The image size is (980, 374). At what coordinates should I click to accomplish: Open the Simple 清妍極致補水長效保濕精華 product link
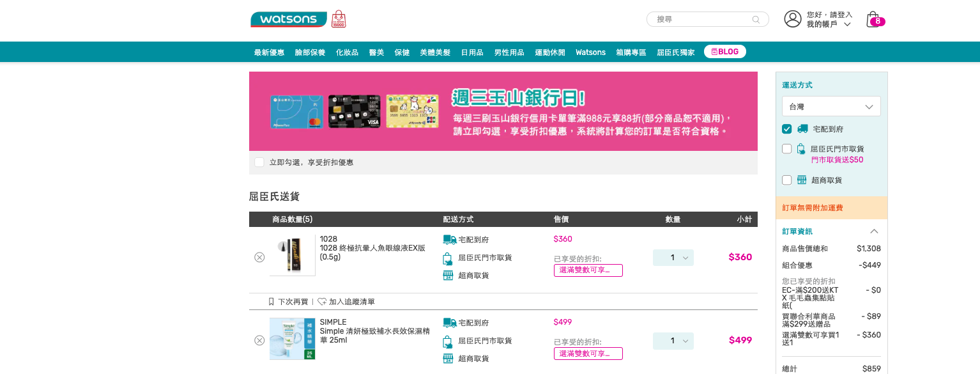(374, 336)
